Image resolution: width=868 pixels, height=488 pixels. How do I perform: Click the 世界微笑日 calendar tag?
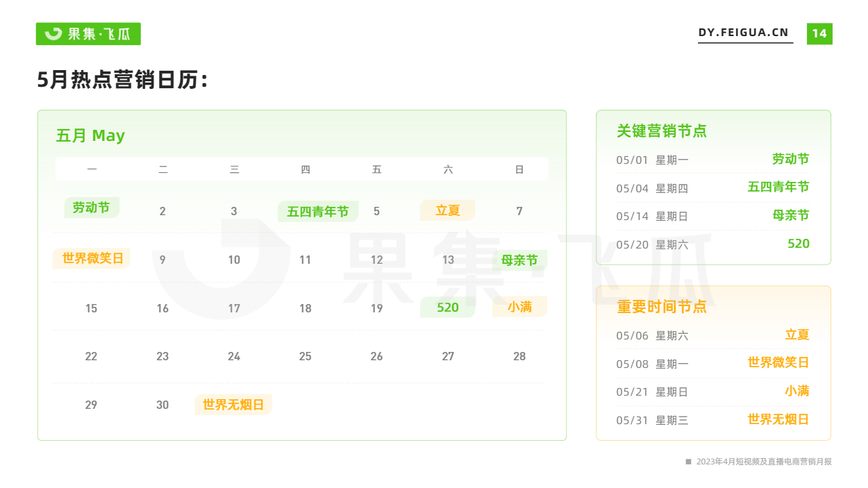tap(92, 258)
